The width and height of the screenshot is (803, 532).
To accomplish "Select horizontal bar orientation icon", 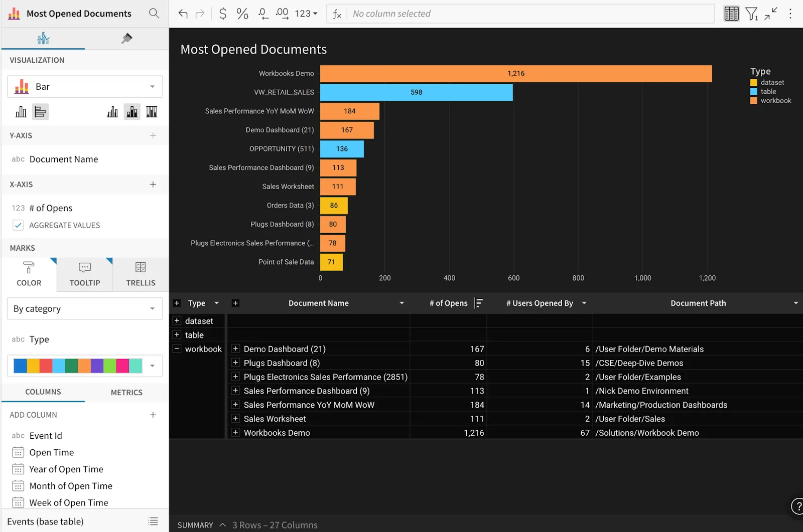I will pyautogui.click(x=41, y=112).
